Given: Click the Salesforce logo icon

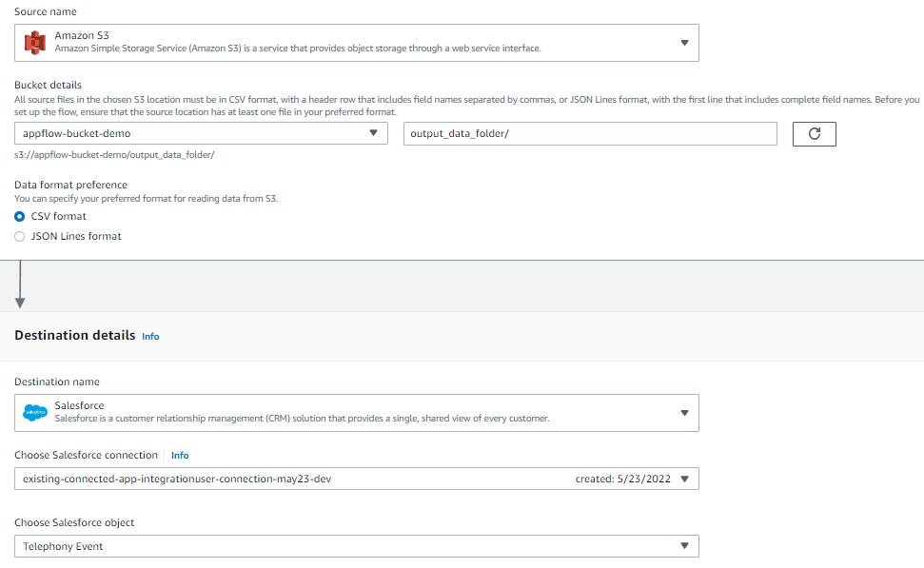Looking at the screenshot, I should tap(36, 411).
